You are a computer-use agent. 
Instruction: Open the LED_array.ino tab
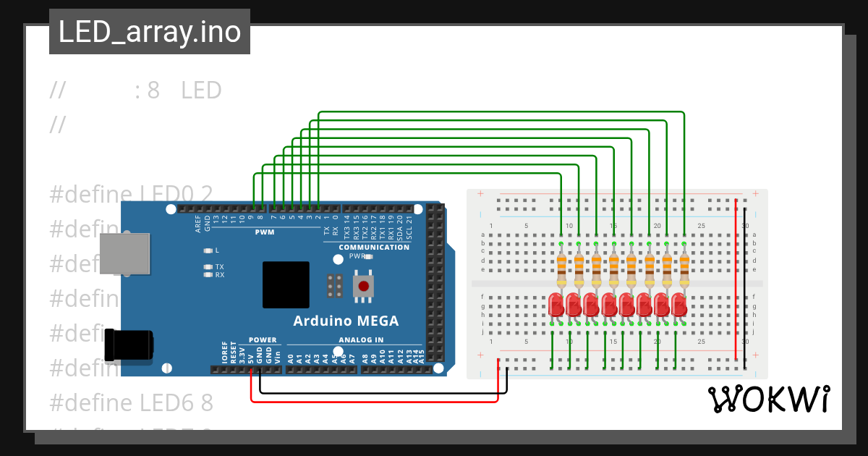pyautogui.click(x=150, y=32)
